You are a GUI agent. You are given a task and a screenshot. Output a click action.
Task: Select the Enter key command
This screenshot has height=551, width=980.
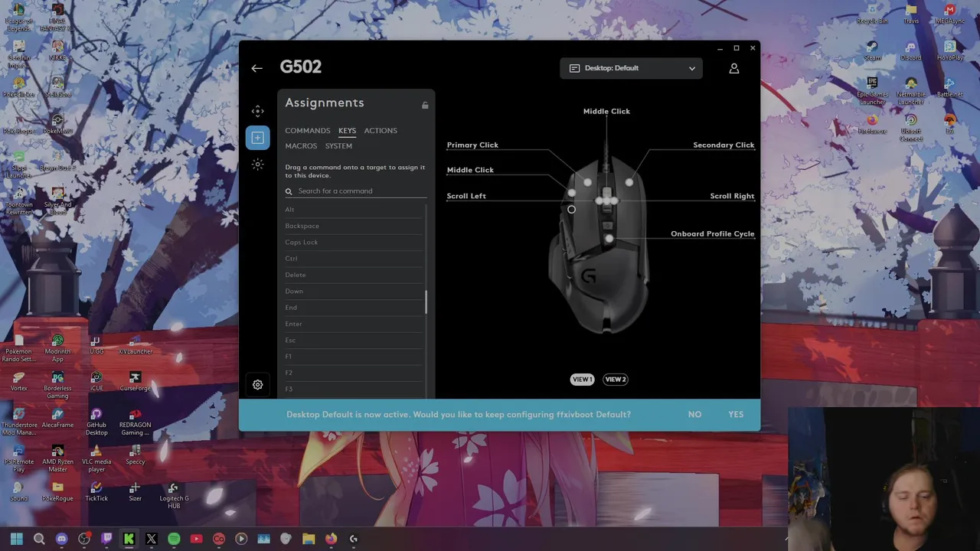(x=354, y=324)
